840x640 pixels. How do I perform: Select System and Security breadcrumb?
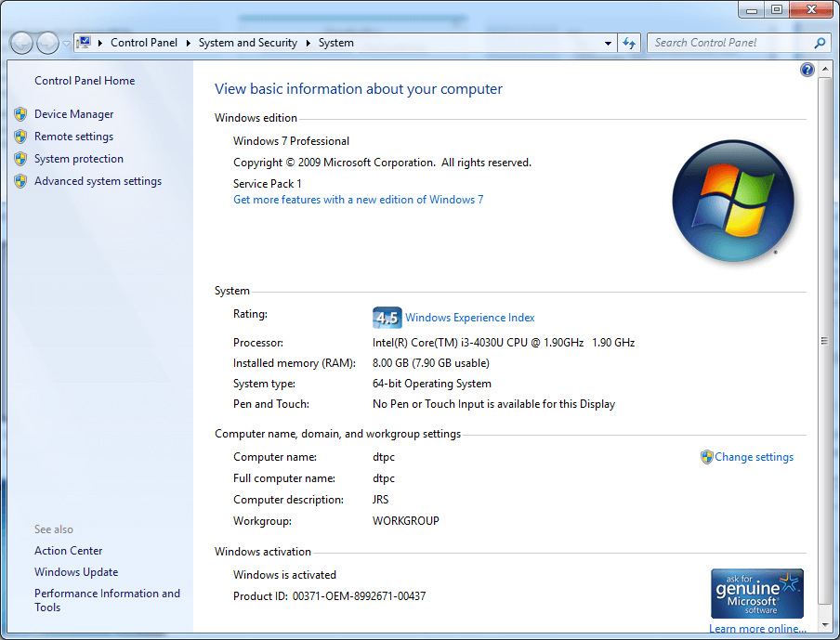[247, 43]
